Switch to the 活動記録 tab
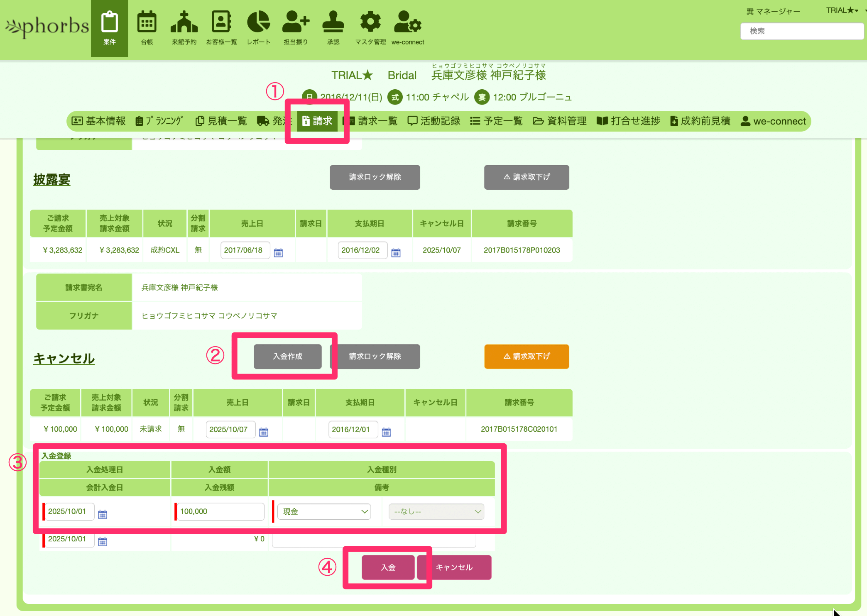The height and width of the screenshot is (616, 867). coord(434,121)
